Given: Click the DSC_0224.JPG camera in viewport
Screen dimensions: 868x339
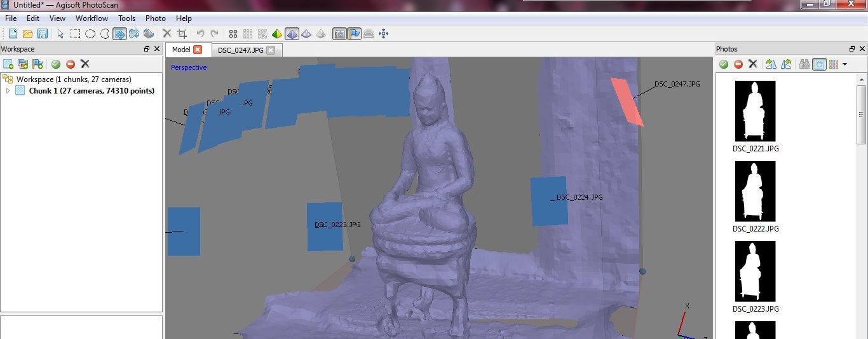Looking at the screenshot, I should (x=549, y=201).
